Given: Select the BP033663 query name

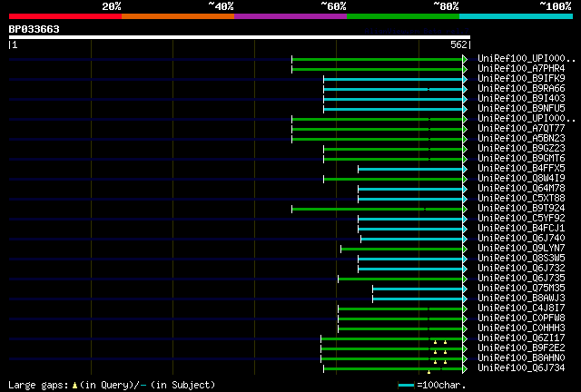Looking at the screenshot, I should pyautogui.click(x=34, y=29).
